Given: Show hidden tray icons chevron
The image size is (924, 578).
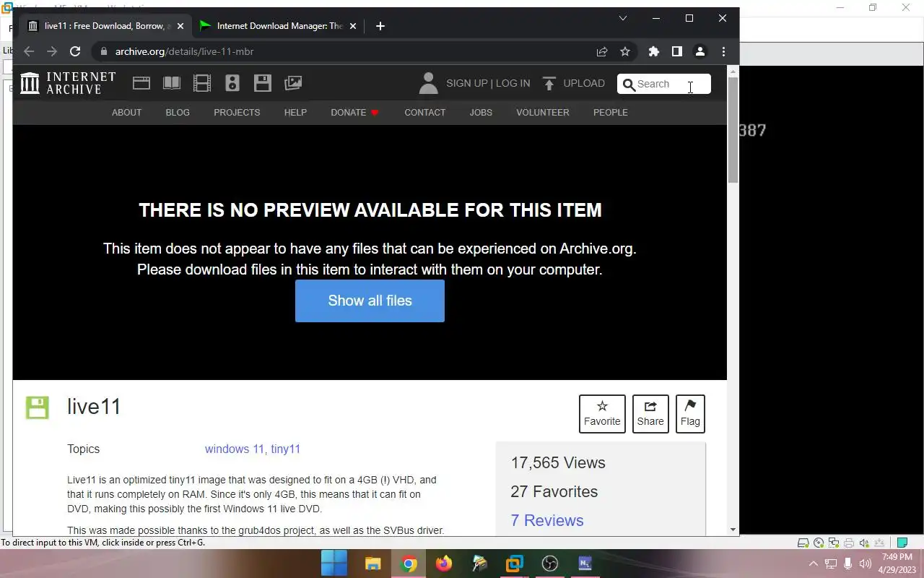Looking at the screenshot, I should tap(813, 564).
